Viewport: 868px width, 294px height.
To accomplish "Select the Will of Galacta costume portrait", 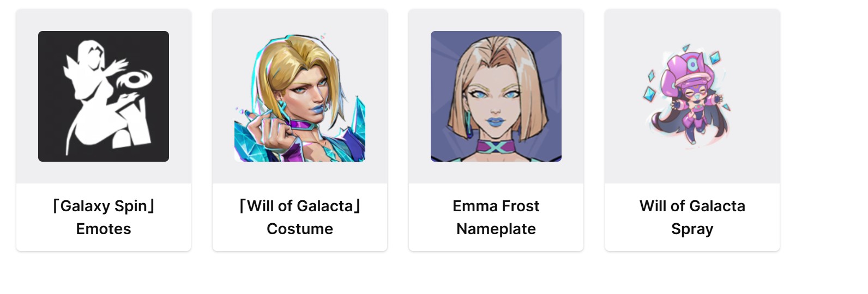I will (x=300, y=96).
